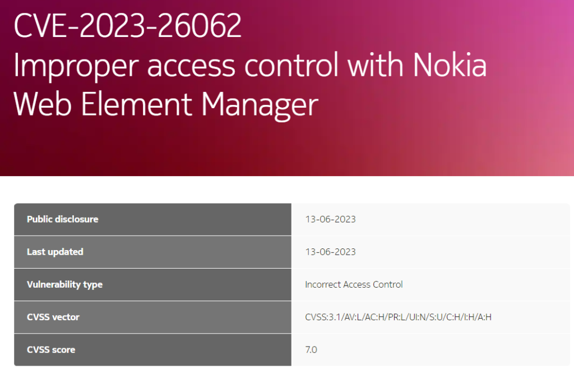Screen dimensions: 574x392
Task: Select the CVSS vector row label
Action: (x=53, y=317)
